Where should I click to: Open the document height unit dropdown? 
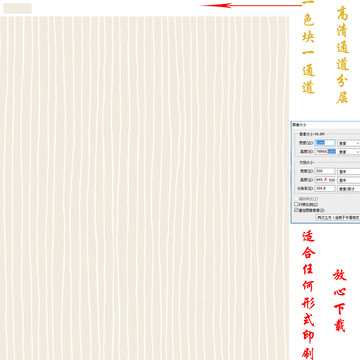349,180
